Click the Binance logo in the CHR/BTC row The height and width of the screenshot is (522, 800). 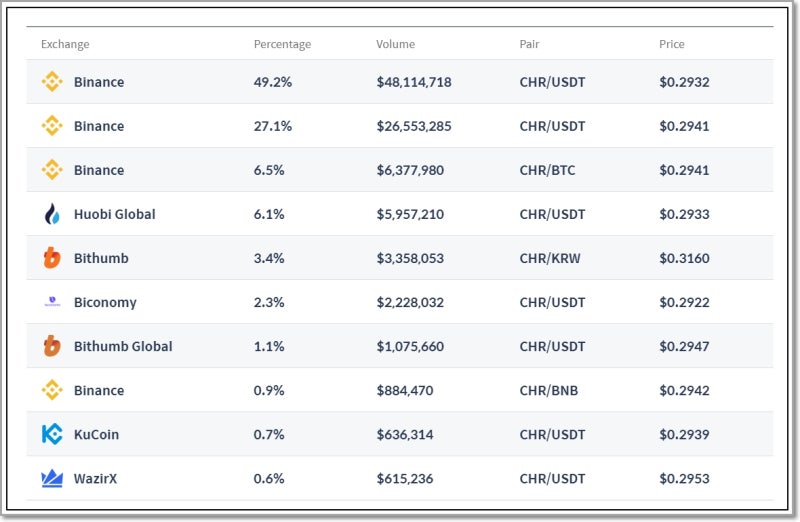[x=52, y=169]
